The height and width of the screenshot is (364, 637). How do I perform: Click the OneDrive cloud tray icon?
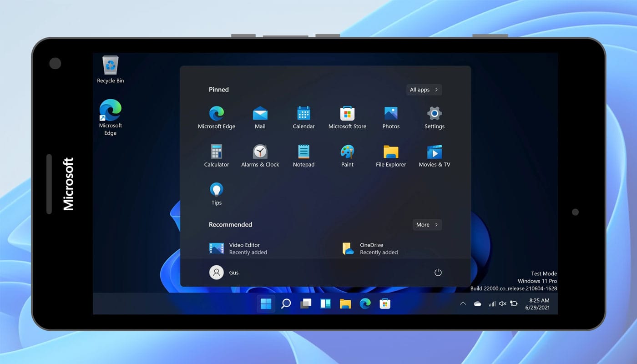click(477, 303)
